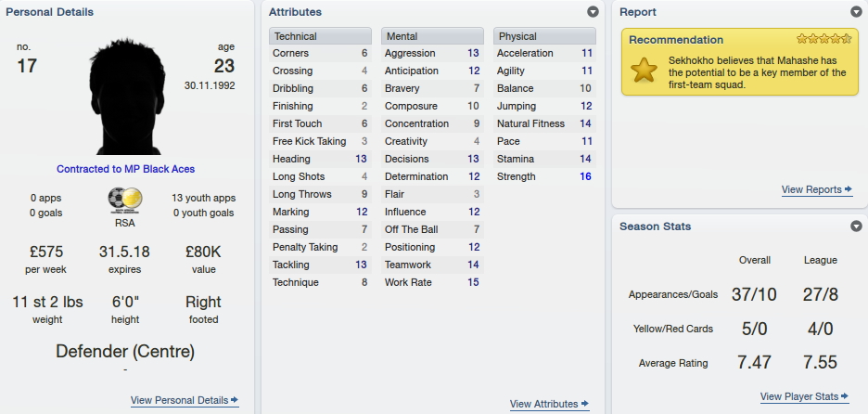
Task: Click the arrow icon next to View Reports
Action: [849, 189]
